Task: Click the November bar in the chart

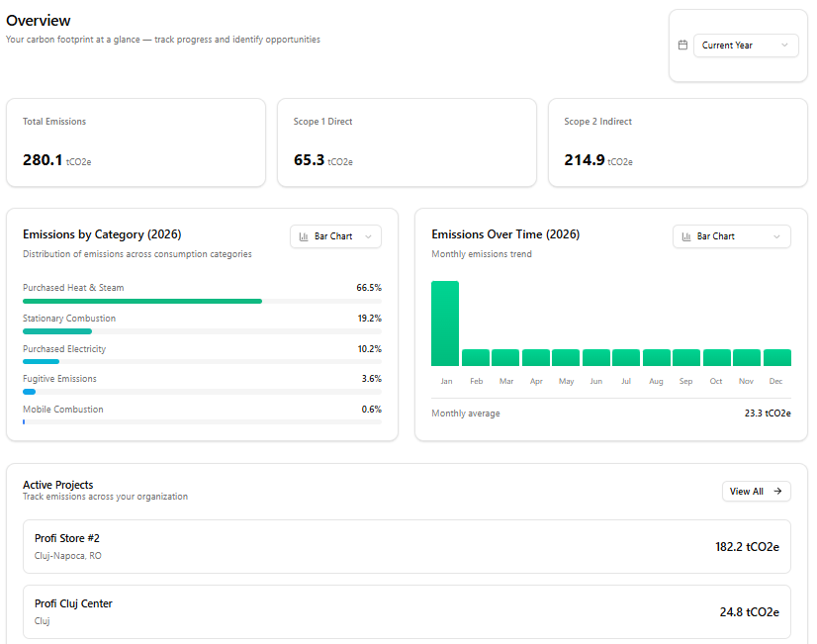Action: [747, 358]
